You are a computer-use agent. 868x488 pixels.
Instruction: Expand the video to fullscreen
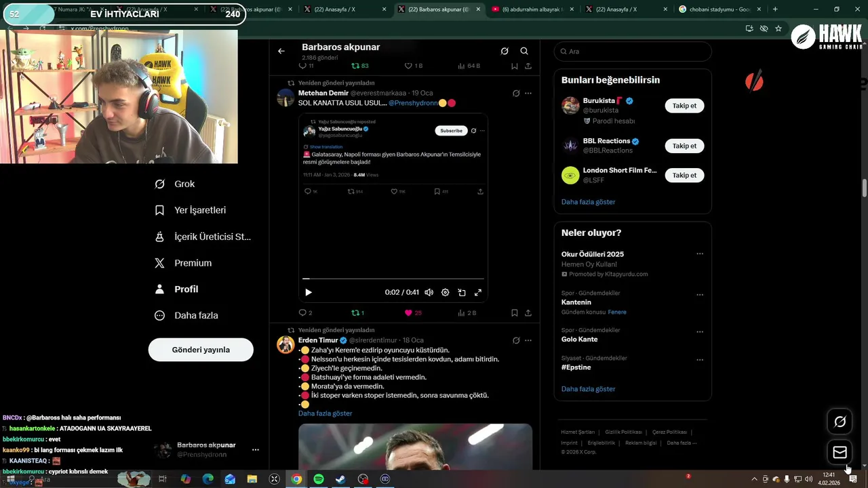tap(478, 292)
